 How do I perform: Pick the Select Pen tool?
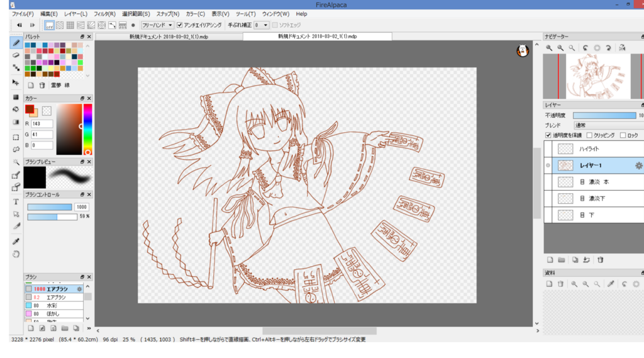(16, 176)
